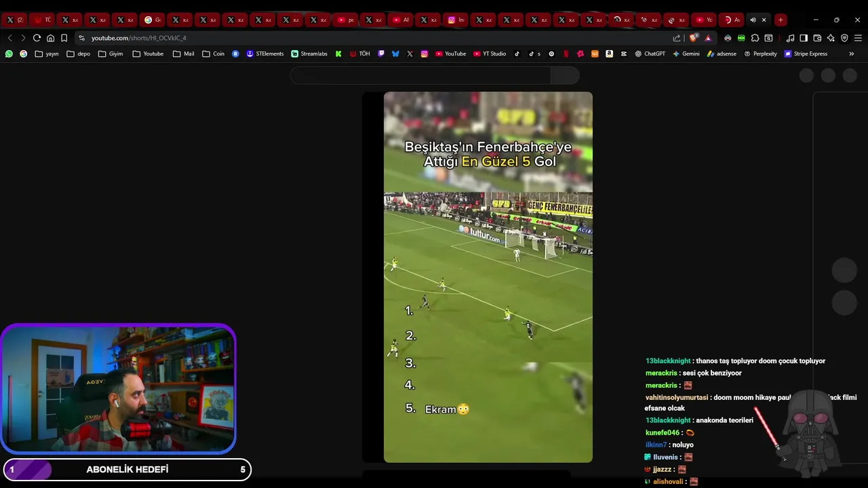Image resolution: width=868 pixels, height=488 pixels.
Task: Toggle the browser sidebar panel
Action: point(804,38)
